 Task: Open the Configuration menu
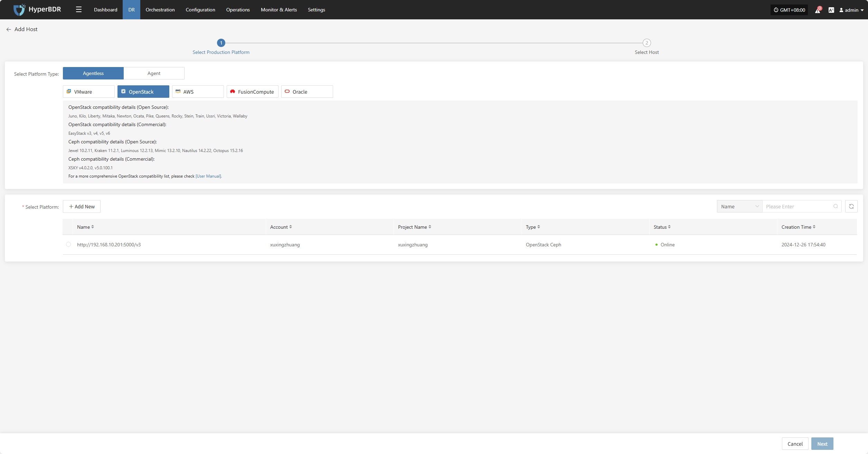coord(200,10)
